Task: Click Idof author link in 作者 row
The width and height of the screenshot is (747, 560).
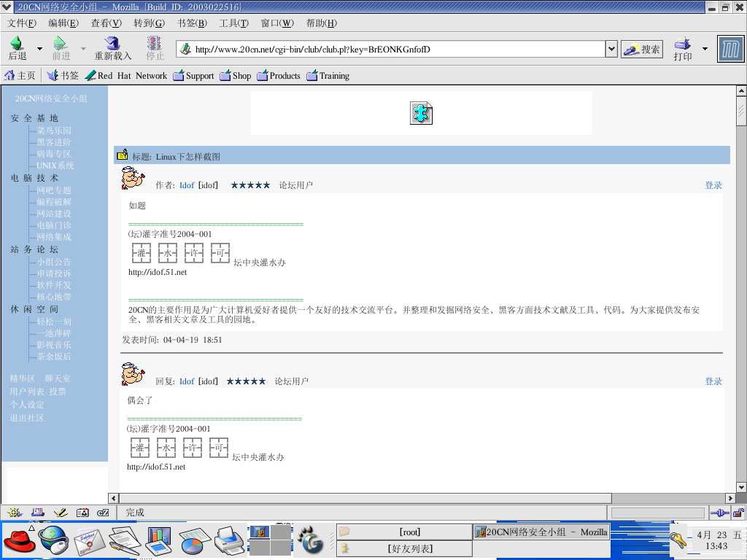Action: [x=187, y=185]
